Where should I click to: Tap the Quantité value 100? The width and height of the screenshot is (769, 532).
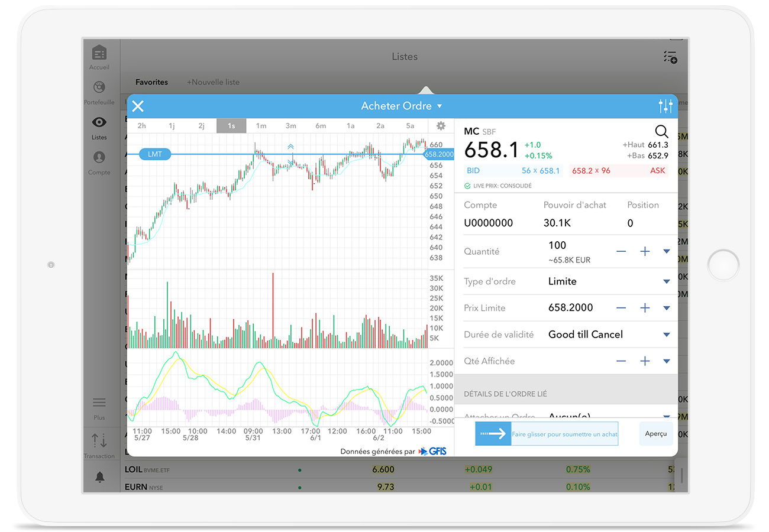pos(557,245)
